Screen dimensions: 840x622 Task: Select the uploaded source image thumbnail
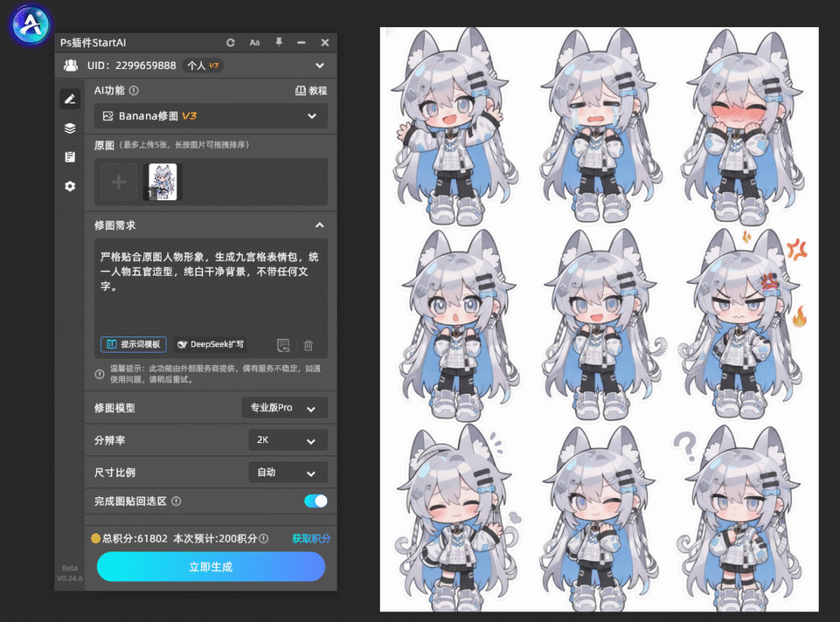tap(163, 182)
